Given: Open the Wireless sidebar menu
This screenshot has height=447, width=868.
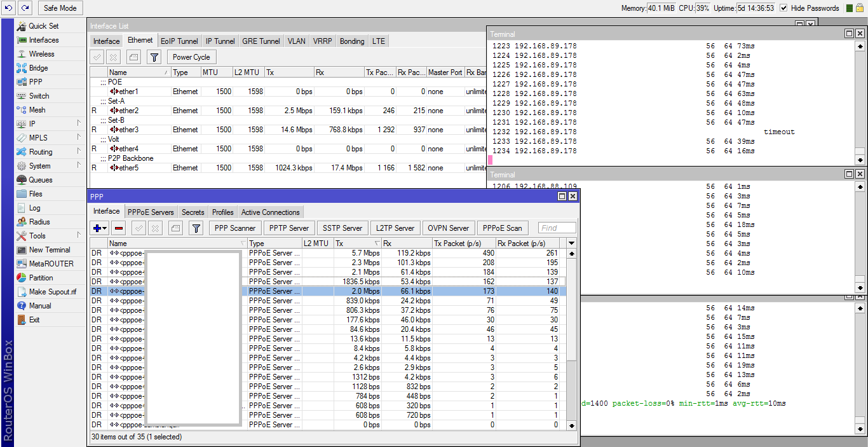Looking at the screenshot, I should point(41,54).
